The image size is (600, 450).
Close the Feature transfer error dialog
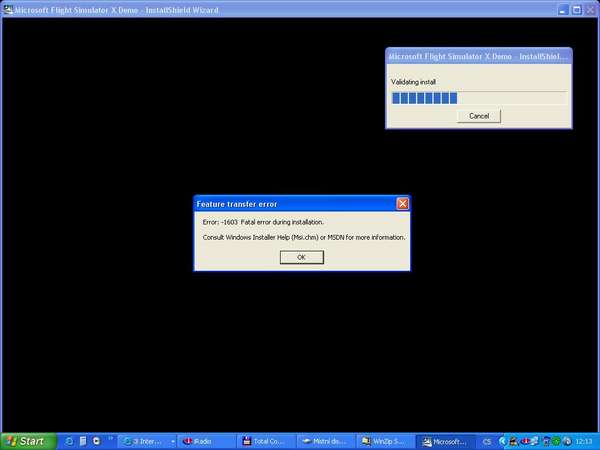403,204
